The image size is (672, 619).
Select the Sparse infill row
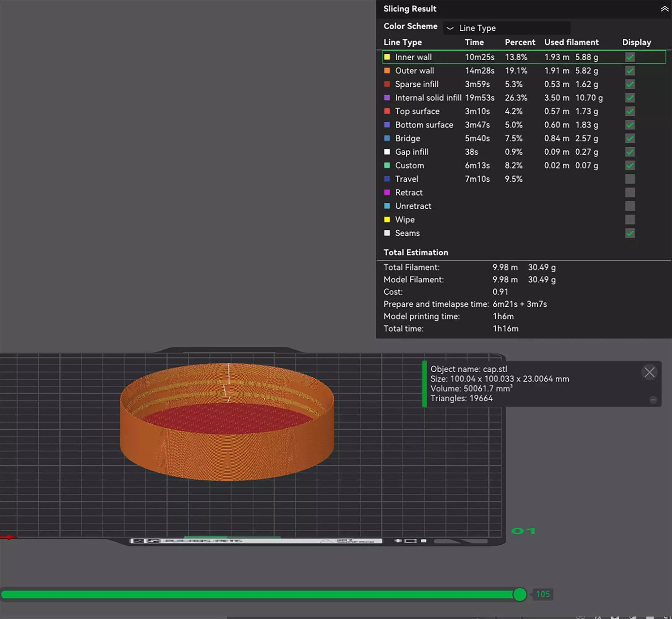[416, 84]
